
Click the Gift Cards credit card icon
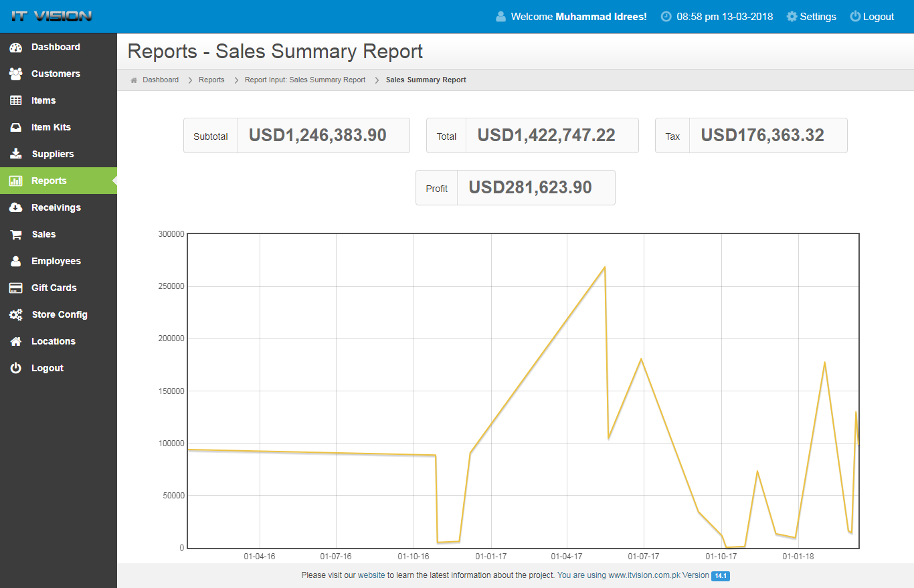point(16,288)
